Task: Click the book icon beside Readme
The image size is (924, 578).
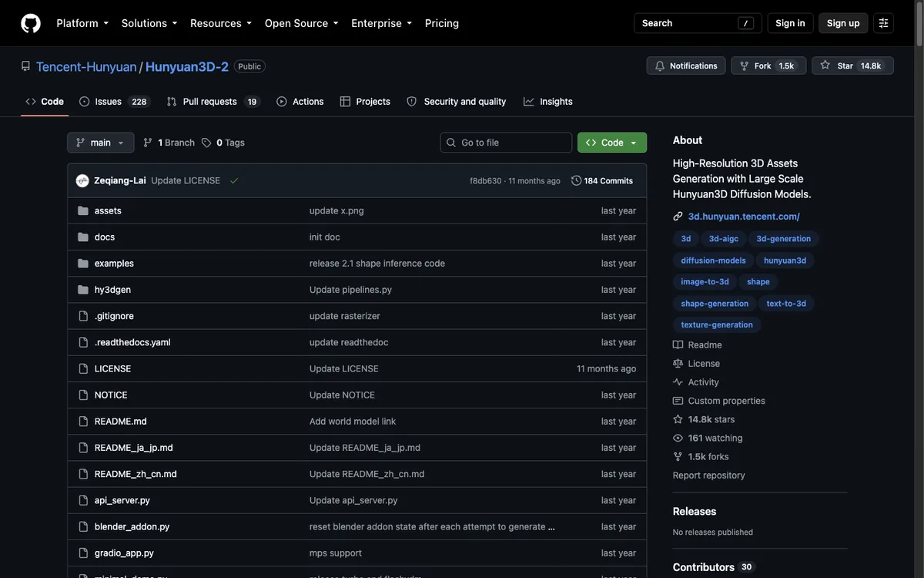Action: (x=678, y=345)
